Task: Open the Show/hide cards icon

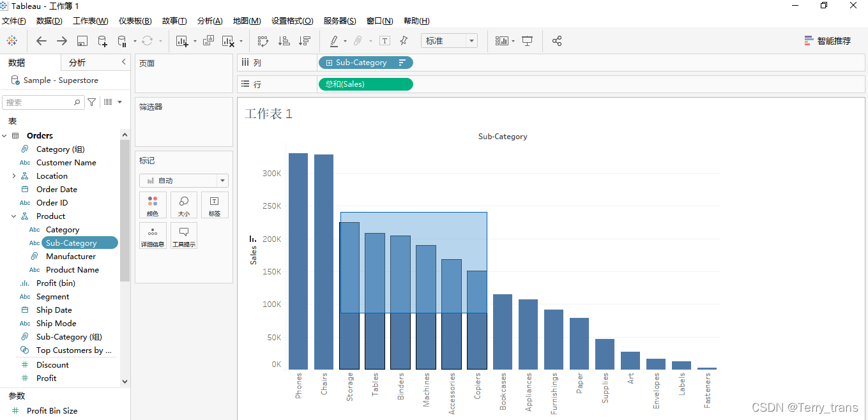Action: point(502,41)
